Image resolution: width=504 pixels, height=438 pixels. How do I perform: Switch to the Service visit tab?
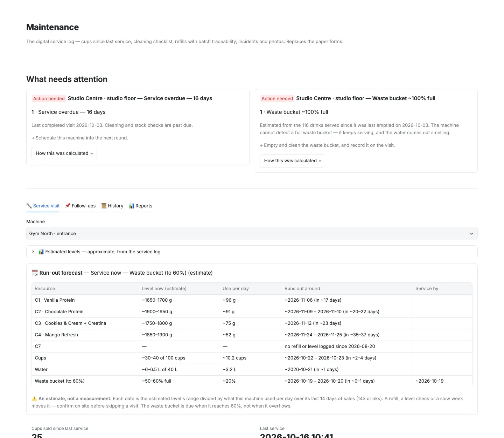(x=43, y=206)
